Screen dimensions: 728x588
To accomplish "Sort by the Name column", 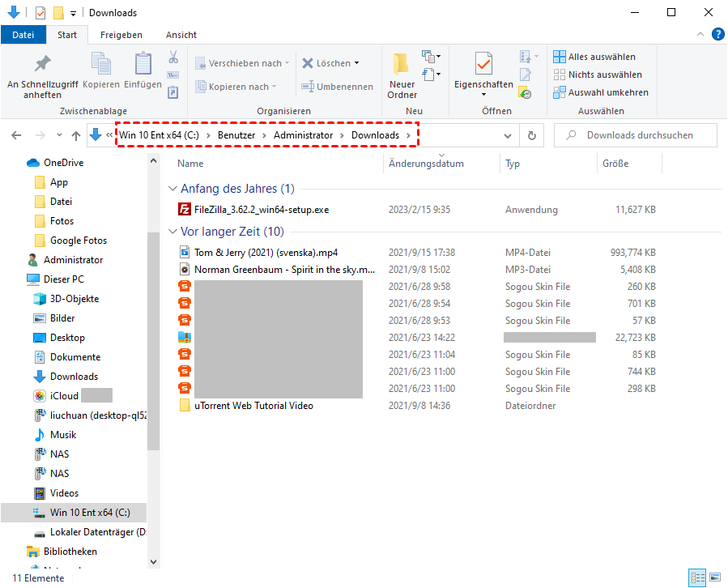I will coord(190,164).
